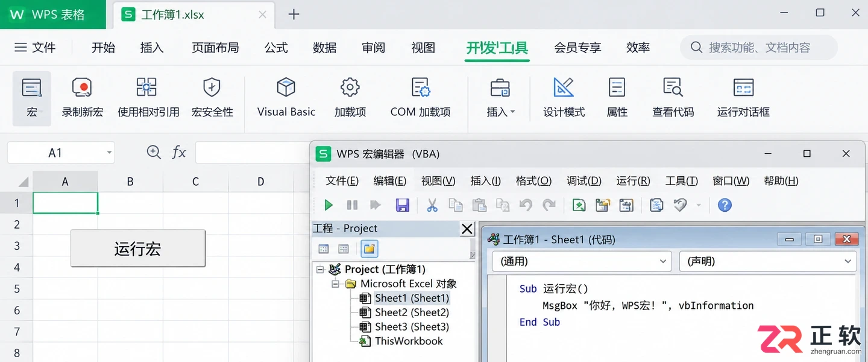Click Undo arrow in VBA toolbar
Viewport: 868px width, 362px height.
pyautogui.click(x=526, y=205)
